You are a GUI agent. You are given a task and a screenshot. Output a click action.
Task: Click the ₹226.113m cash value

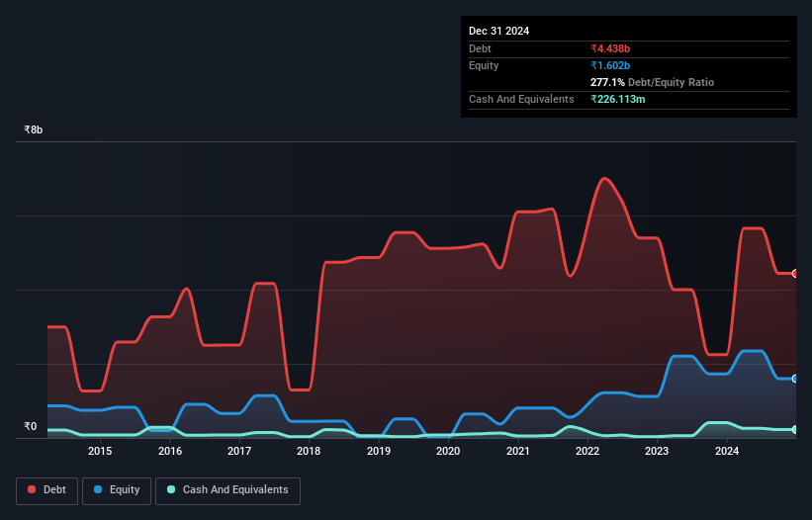point(618,99)
